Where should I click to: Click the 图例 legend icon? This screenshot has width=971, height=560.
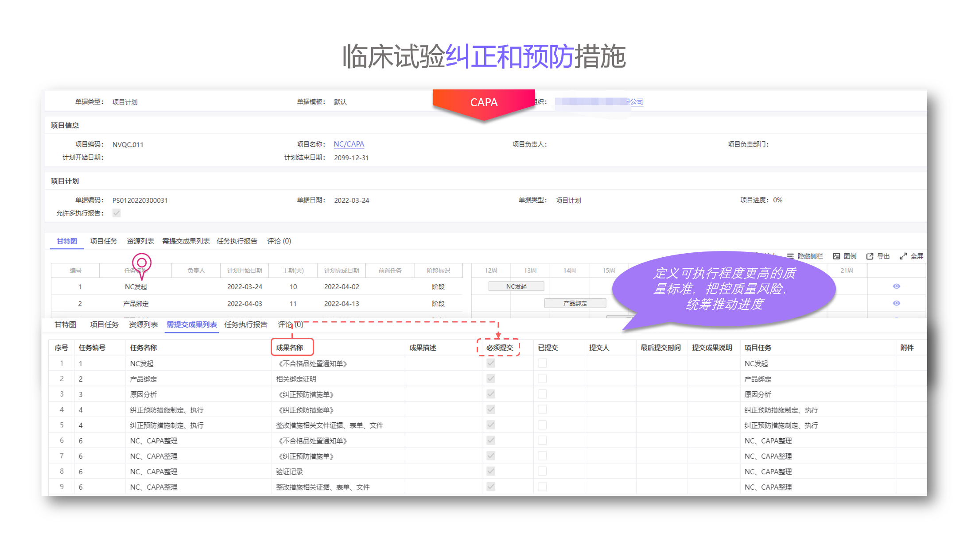click(x=836, y=256)
